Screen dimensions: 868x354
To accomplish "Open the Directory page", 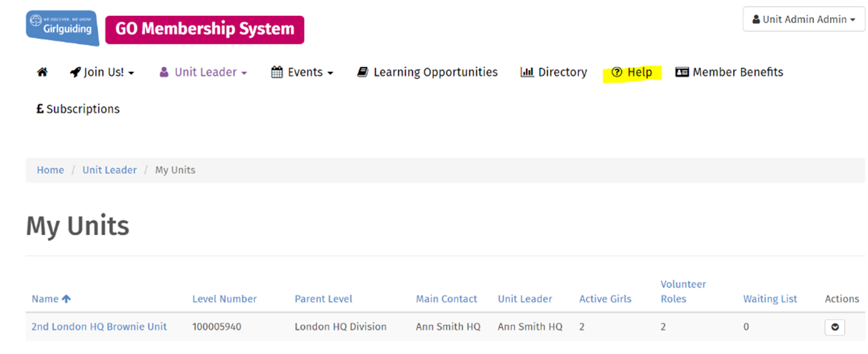I will click(554, 72).
